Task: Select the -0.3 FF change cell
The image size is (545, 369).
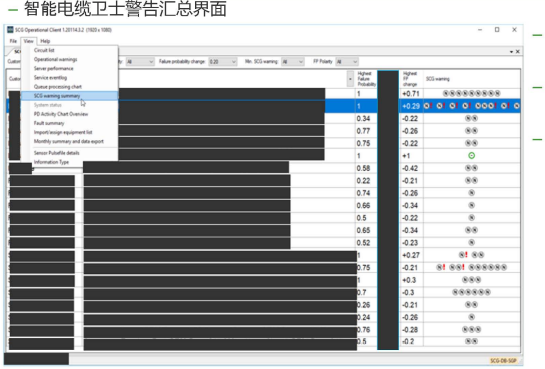Action: (x=411, y=292)
